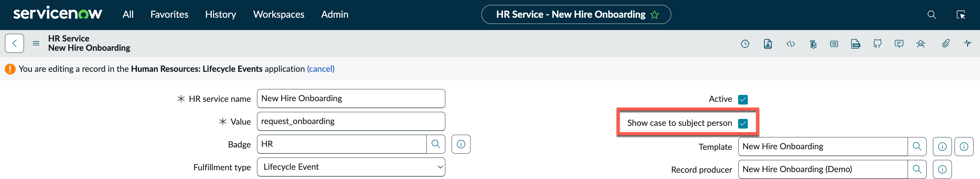Show info for Badge HR reference
This screenshot has height=179, width=980.
click(461, 144)
